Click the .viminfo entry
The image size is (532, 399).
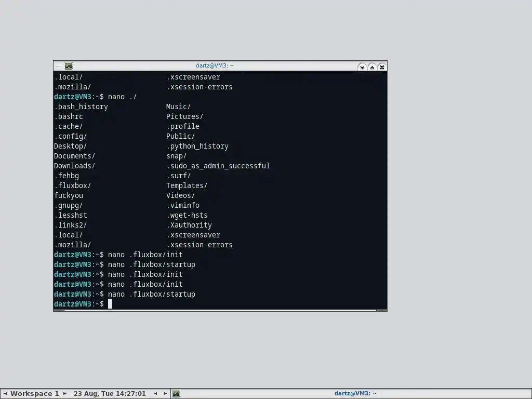[x=183, y=205]
